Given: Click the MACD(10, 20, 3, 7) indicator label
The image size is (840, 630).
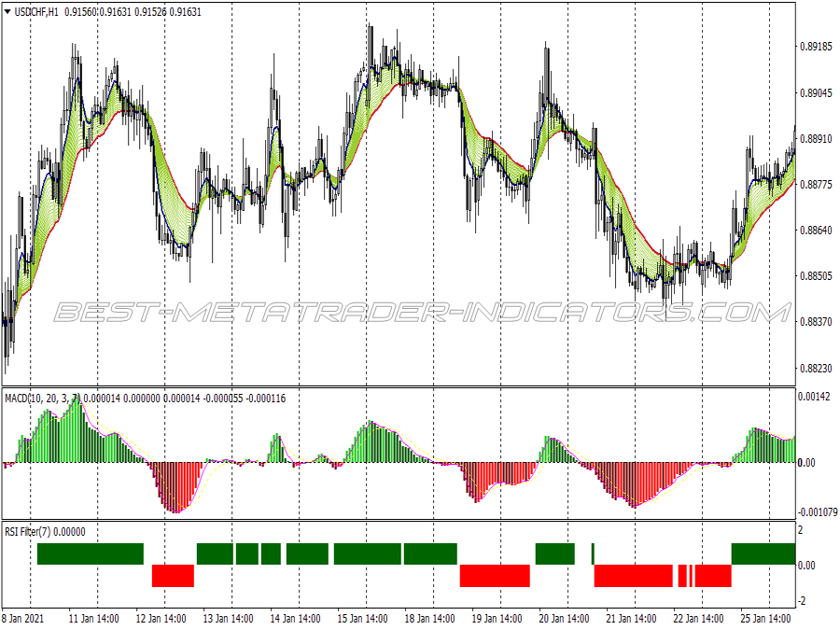Looking at the screenshot, I should click(43, 399).
